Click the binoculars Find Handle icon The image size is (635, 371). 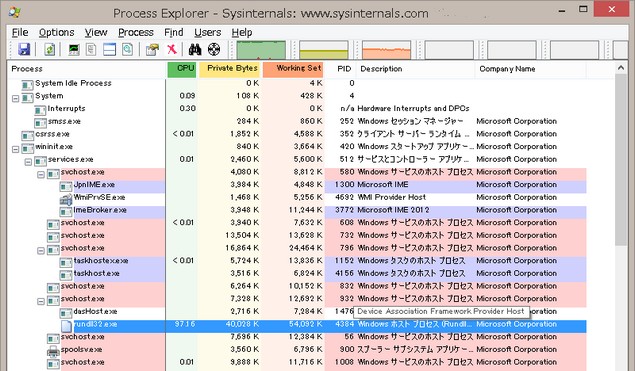(x=195, y=49)
